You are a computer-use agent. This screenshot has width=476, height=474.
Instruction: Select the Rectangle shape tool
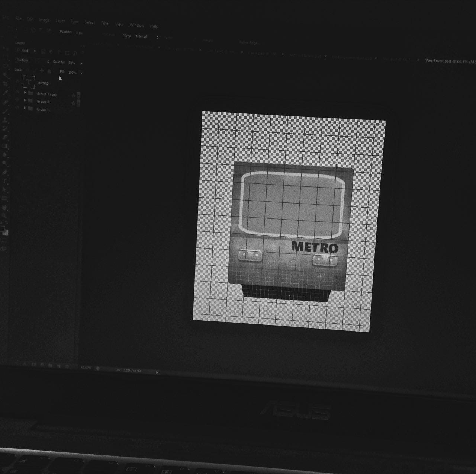tap(4, 198)
